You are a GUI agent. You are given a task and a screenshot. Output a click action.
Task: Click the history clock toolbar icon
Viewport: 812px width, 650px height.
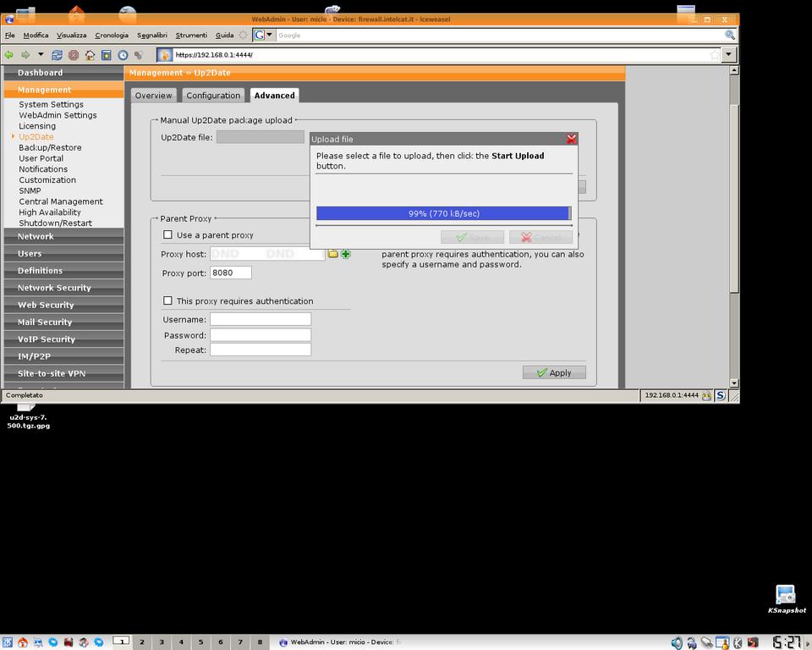click(x=123, y=55)
